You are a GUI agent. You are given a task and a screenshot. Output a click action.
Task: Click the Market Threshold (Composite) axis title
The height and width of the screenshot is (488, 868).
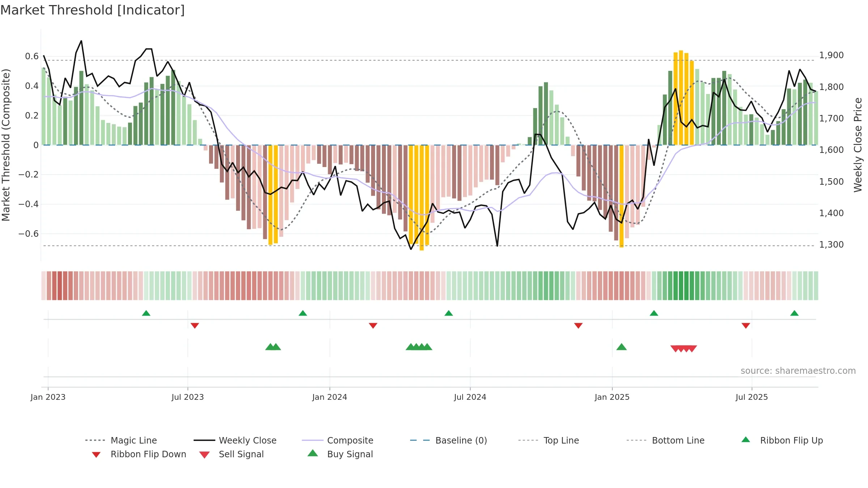coord(6,145)
